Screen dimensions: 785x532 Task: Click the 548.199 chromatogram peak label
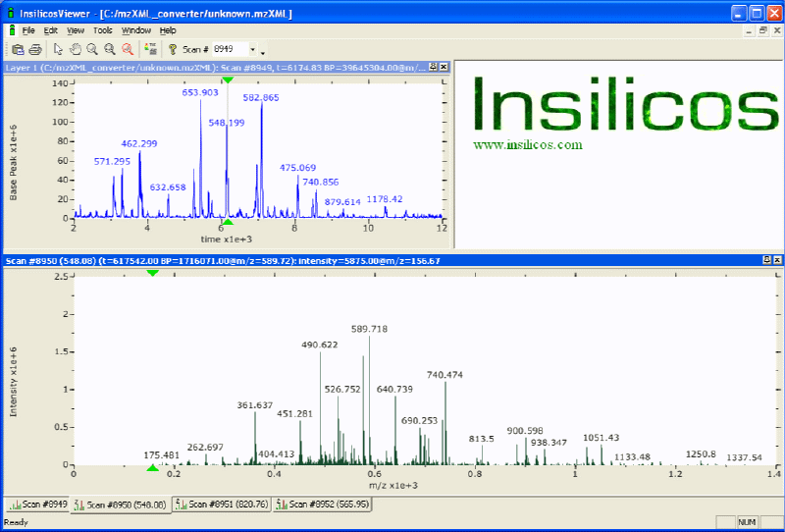pyautogui.click(x=227, y=123)
